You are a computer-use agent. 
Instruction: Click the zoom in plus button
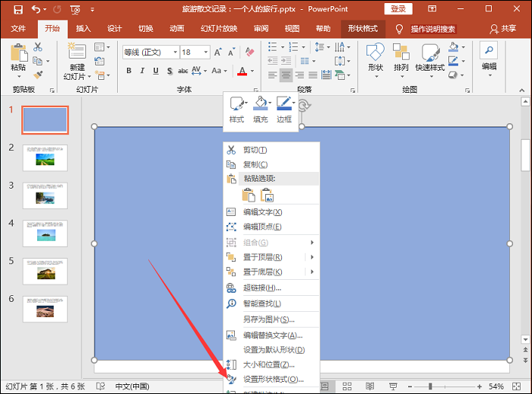click(479, 386)
